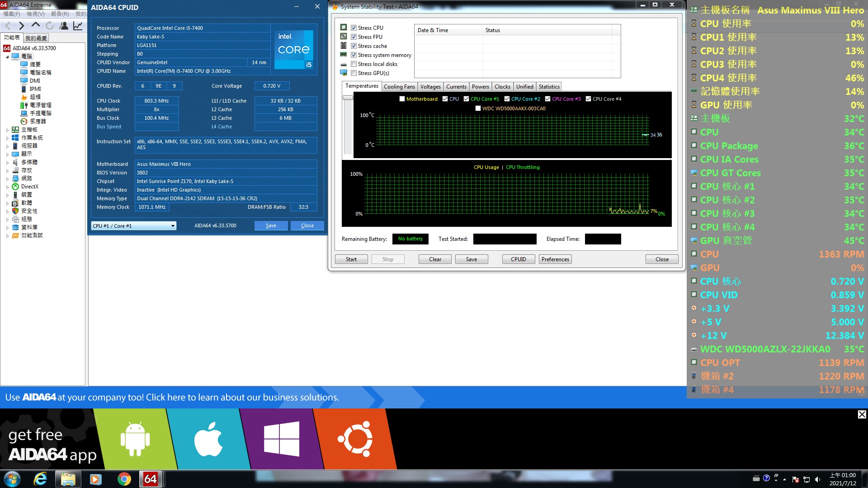Open Chrome from the taskbar
Viewport: 868px width, 488px height.
[124, 479]
